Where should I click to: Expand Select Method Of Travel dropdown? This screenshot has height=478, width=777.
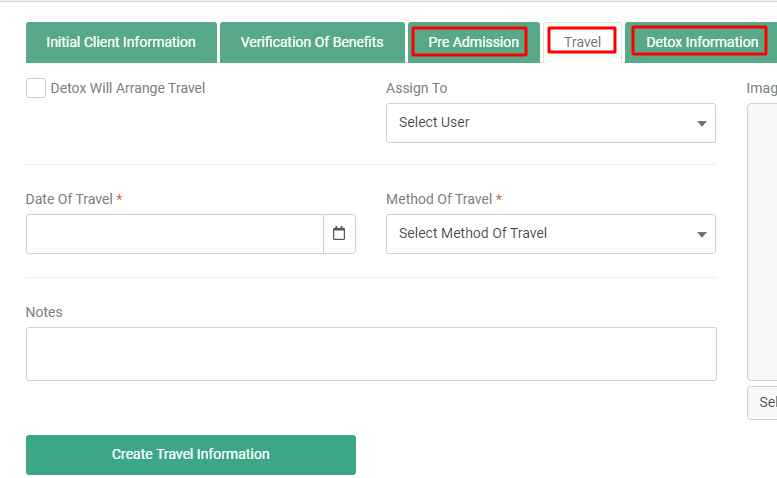[551, 234]
